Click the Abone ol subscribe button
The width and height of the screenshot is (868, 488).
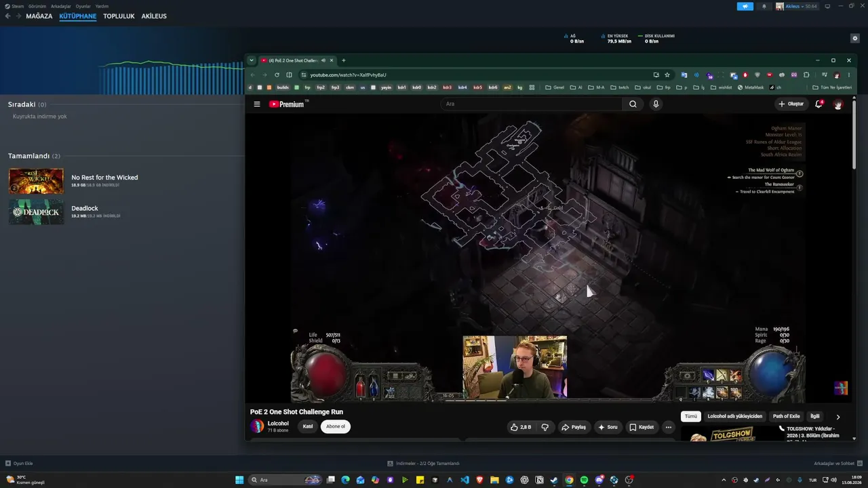[x=336, y=426]
